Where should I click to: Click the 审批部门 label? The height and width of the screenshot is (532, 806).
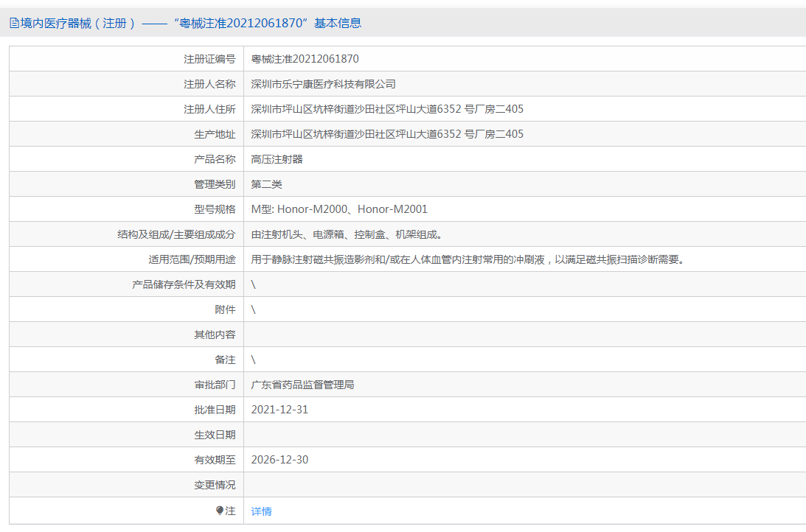coord(215,385)
